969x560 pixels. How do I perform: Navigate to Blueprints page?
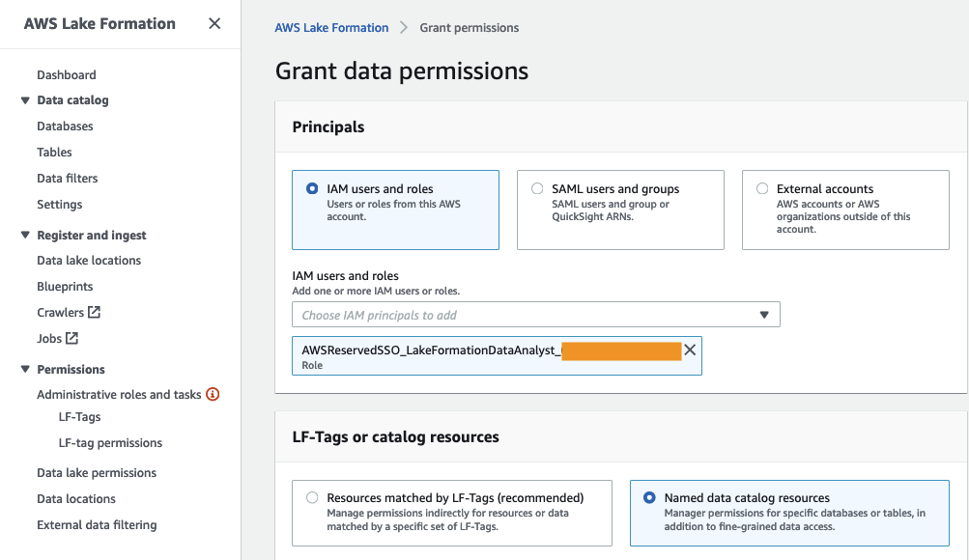point(65,287)
